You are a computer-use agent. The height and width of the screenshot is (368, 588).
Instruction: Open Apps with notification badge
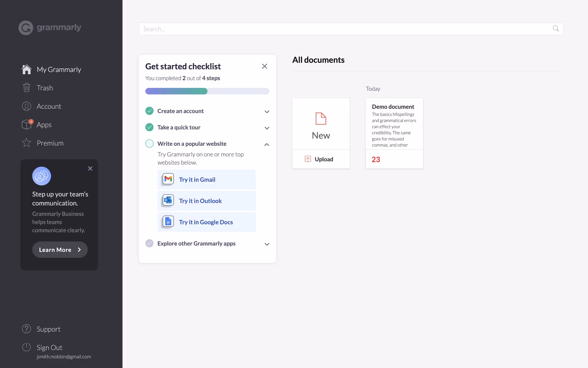(x=26, y=125)
